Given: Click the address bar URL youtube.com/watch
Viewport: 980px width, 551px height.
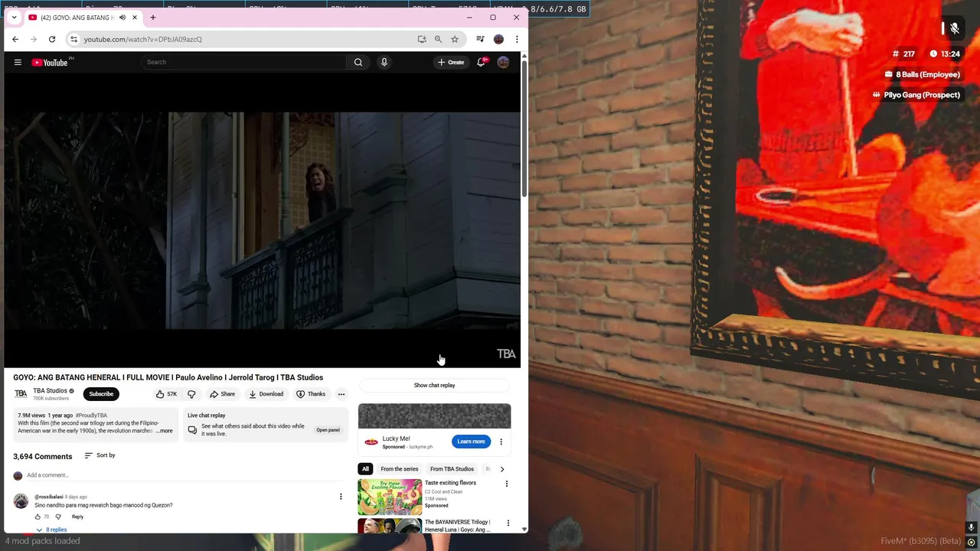Looking at the screenshot, I should (143, 39).
